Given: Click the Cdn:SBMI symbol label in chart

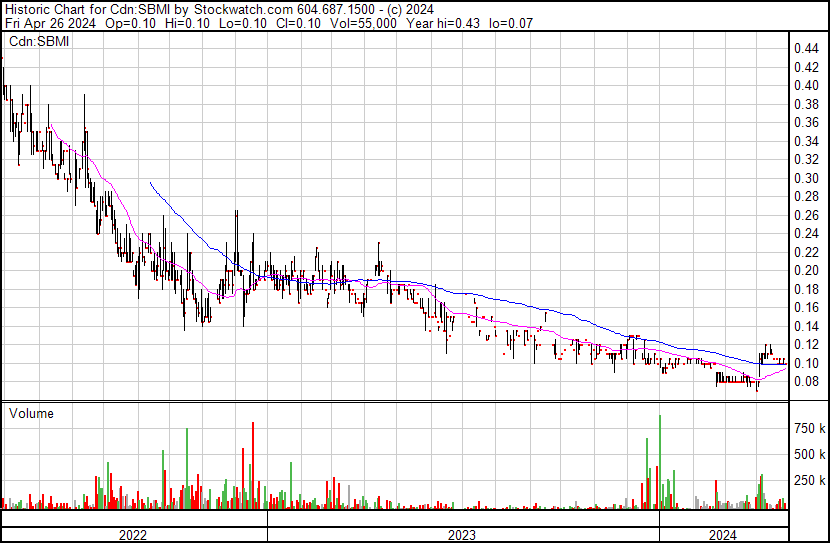Looking at the screenshot, I should click(x=38, y=42).
